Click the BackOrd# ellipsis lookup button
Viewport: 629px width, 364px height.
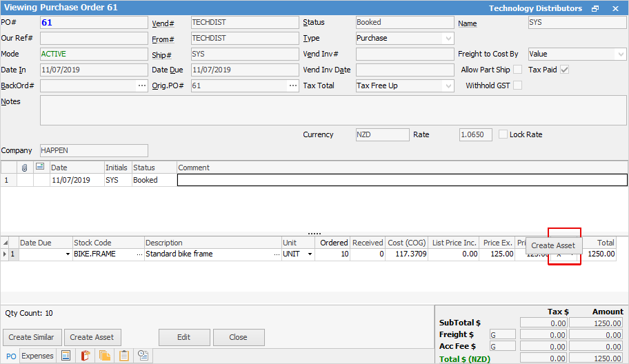tap(142, 85)
